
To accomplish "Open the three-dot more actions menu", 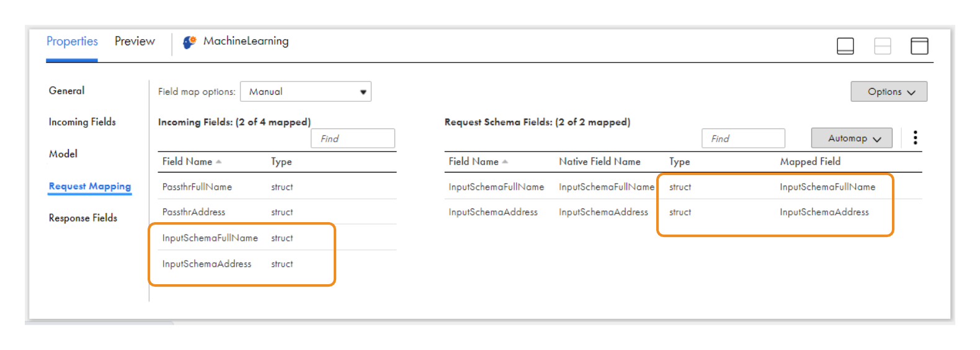I will 915,138.
